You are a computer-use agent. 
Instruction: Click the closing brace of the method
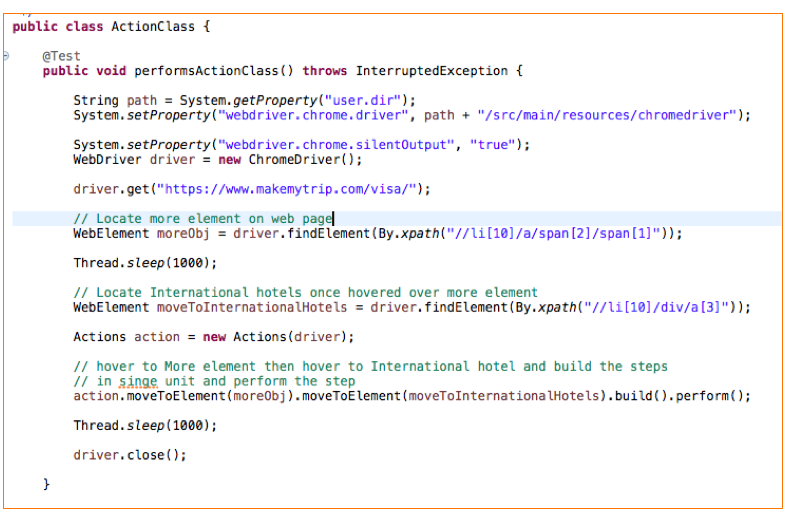[46, 485]
